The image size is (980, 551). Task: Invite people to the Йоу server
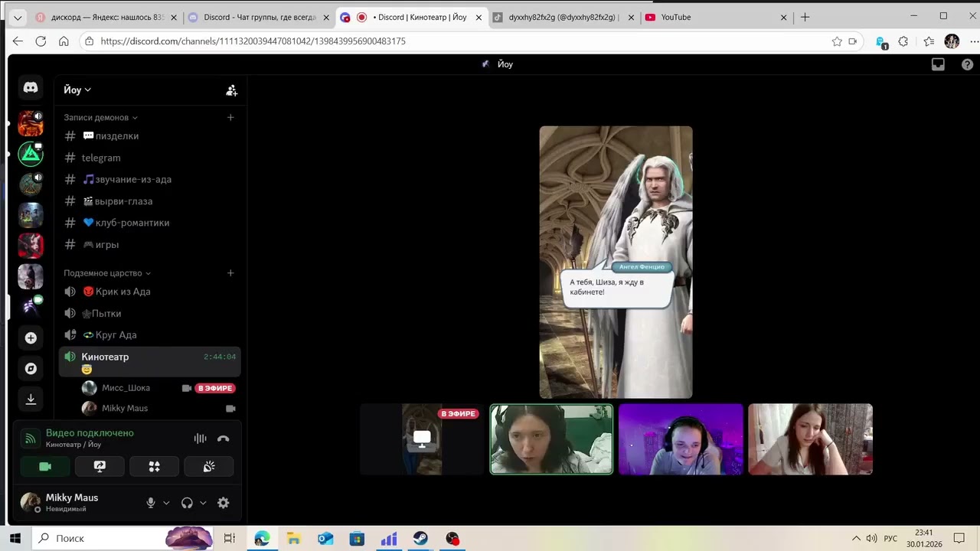tap(231, 90)
